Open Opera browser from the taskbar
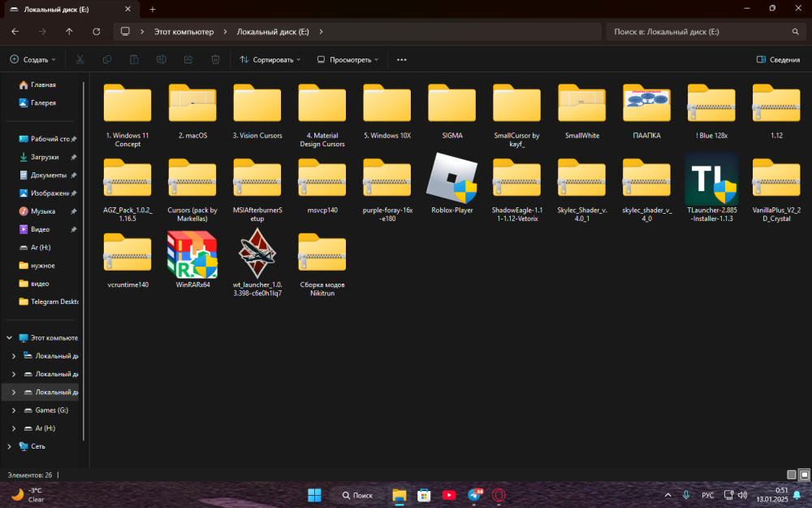 click(x=499, y=495)
